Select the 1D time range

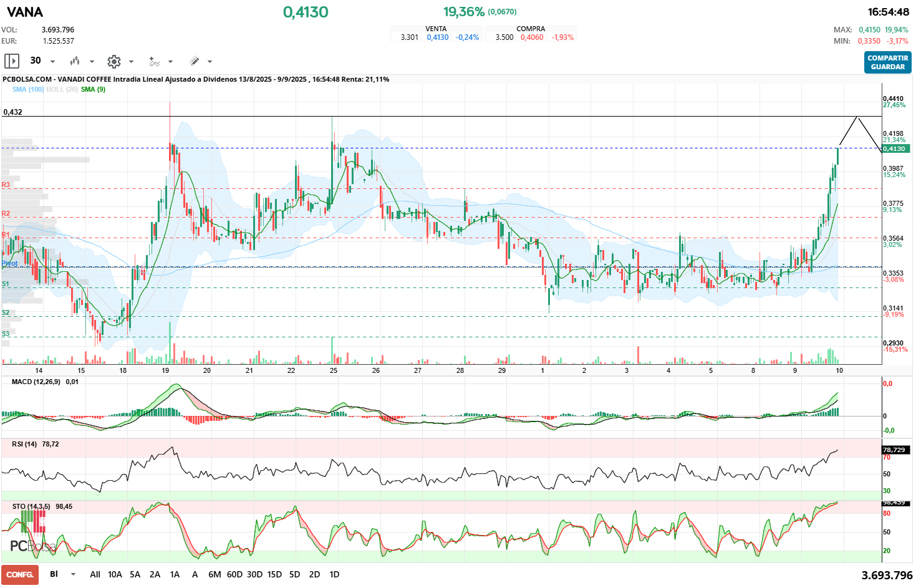[334, 574]
